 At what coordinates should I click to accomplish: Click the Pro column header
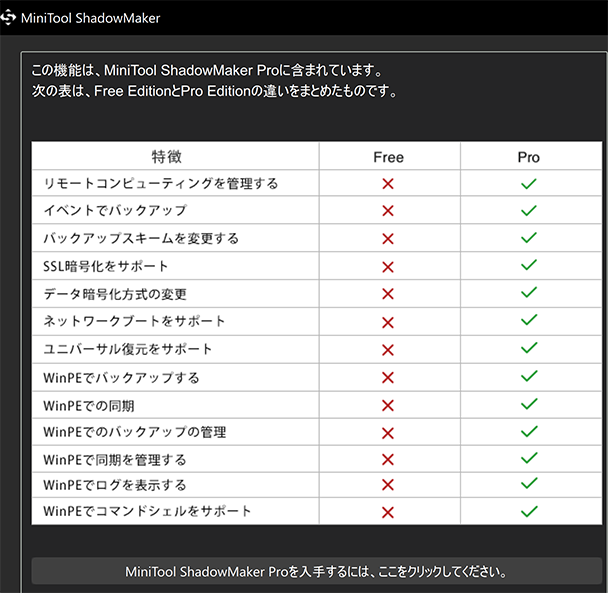(x=529, y=157)
